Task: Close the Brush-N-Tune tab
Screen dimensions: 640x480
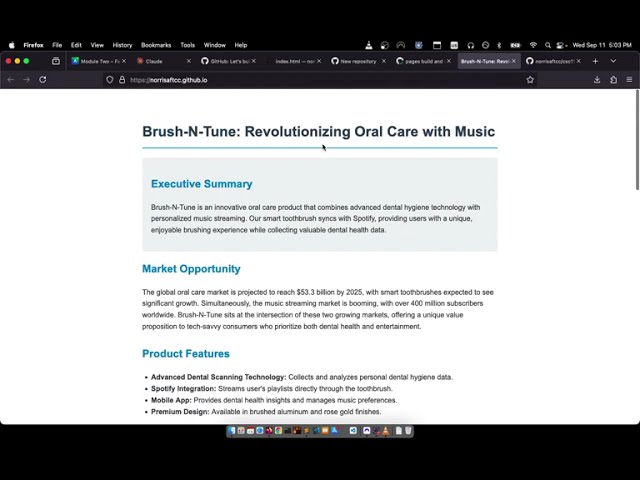Action: point(513,61)
